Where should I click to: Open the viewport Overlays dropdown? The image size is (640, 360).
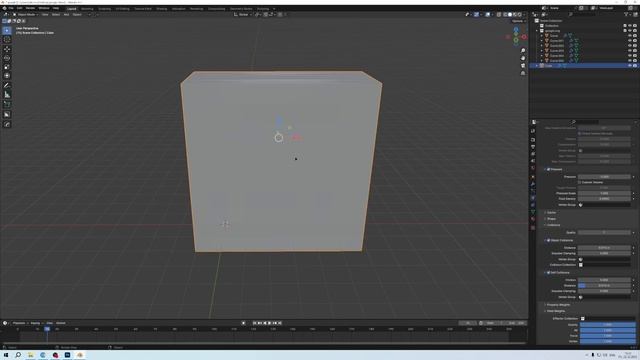492,15
